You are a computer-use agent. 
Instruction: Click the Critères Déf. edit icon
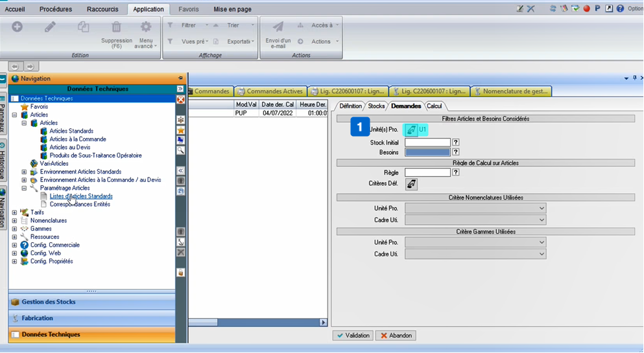[x=411, y=185]
